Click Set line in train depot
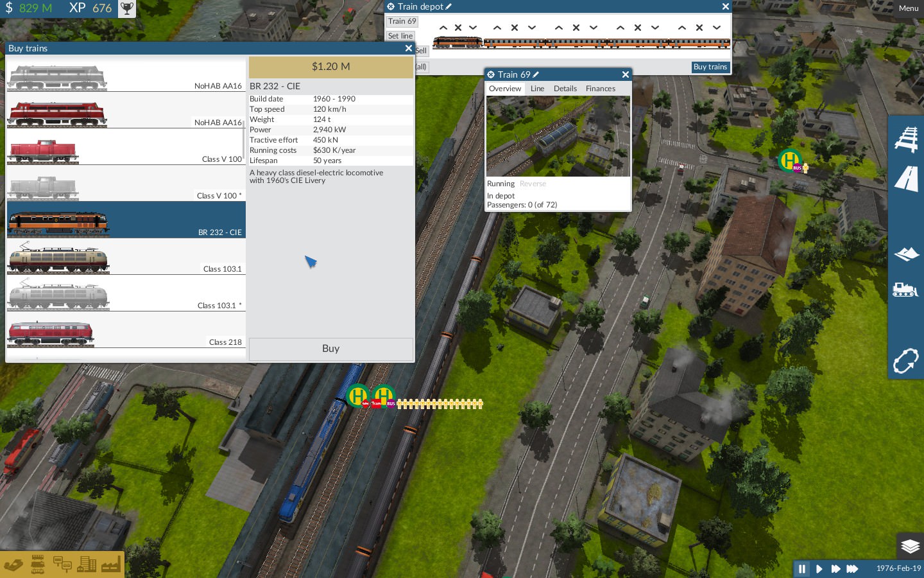 (400, 36)
